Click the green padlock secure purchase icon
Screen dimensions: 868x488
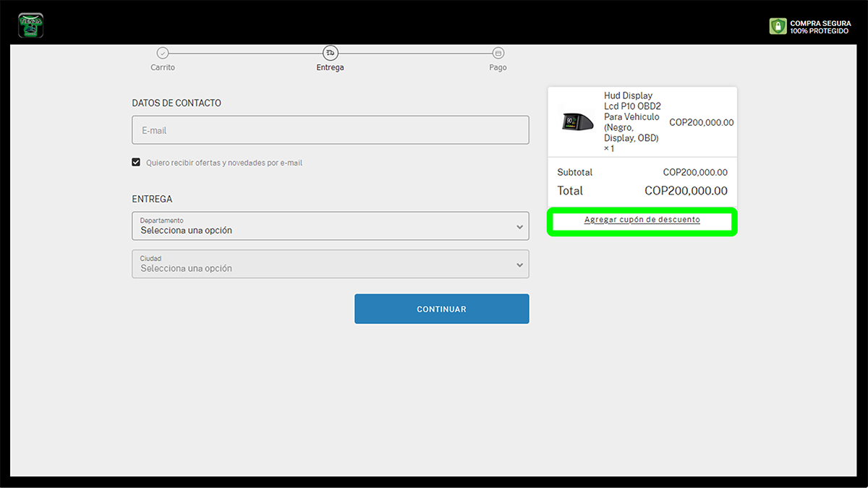(778, 27)
